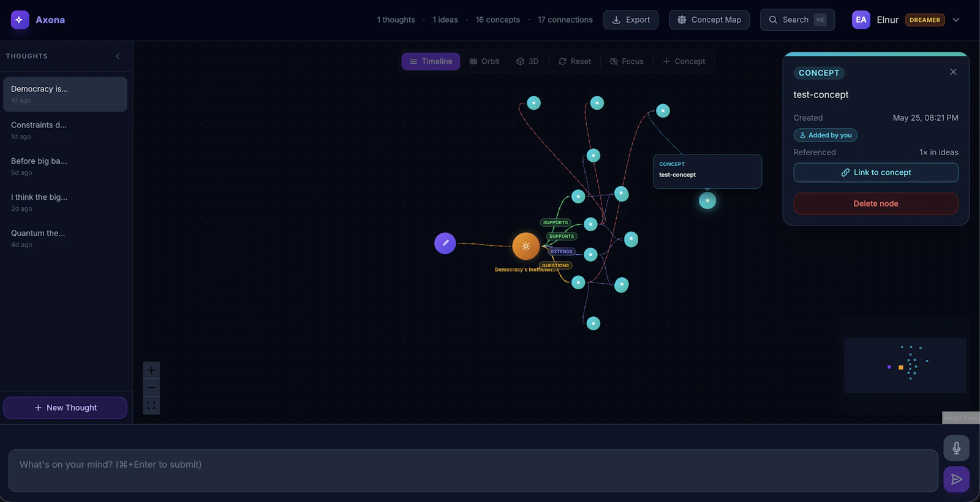Click the Delete node button
This screenshot has height=502, width=980.
[x=876, y=203]
